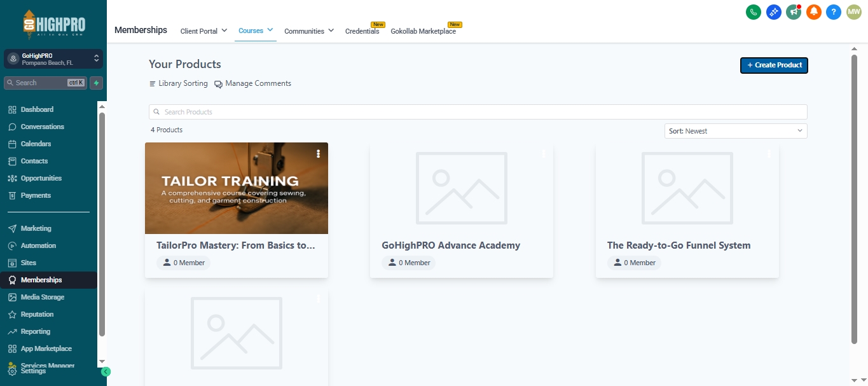Open the Sort: Newest dropdown
Screen dimensions: 868x386
(x=736, y=131)
